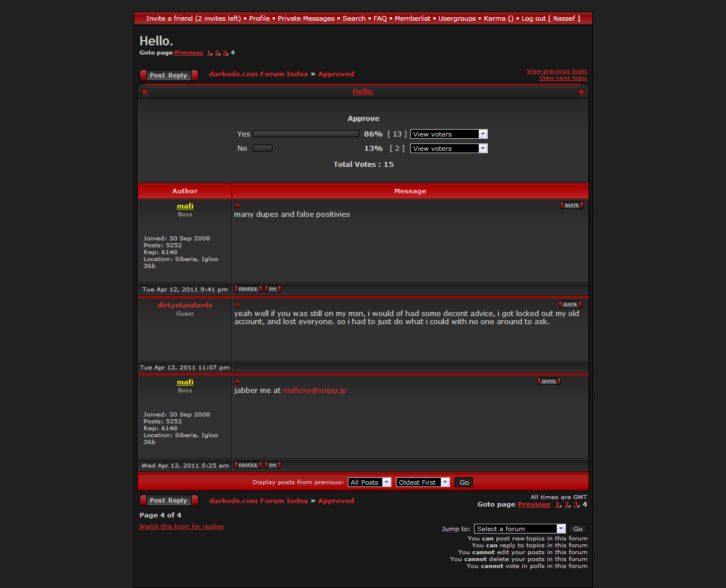Image resolution: width=726 pixels, height=588 pixels.
Task: Open Profile icon under the jabber post
Action: coord(248,465)
